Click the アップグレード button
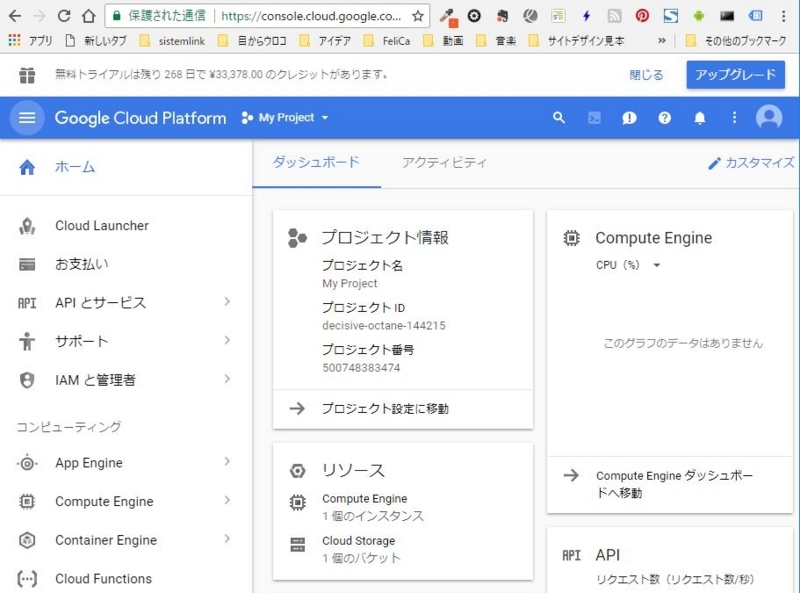Viewport: 800px width, 593px height. (735, 75)
